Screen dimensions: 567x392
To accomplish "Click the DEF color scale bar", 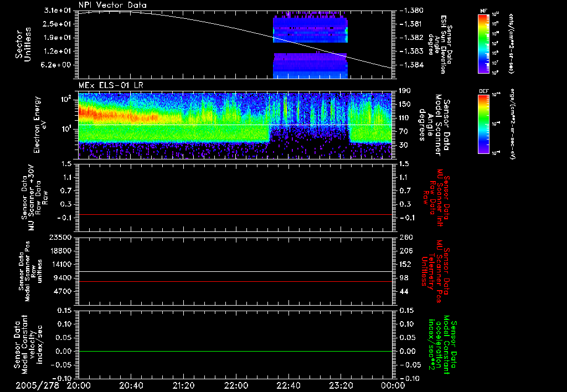I will (x=484, y=124).
